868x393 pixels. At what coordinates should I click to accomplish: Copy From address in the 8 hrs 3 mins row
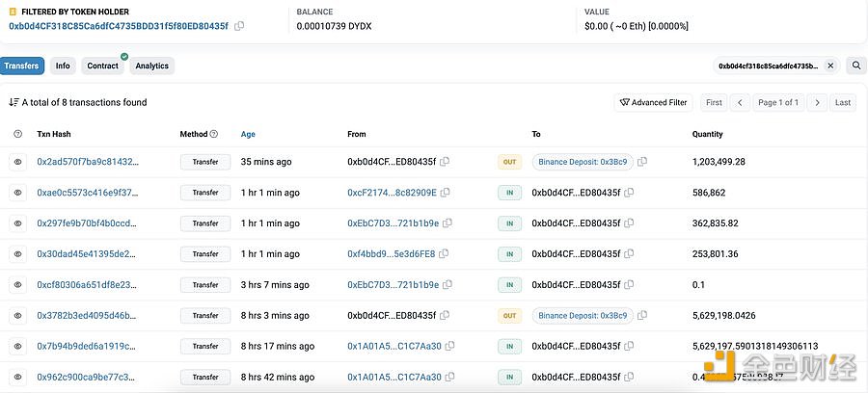(x=445, y=316)
